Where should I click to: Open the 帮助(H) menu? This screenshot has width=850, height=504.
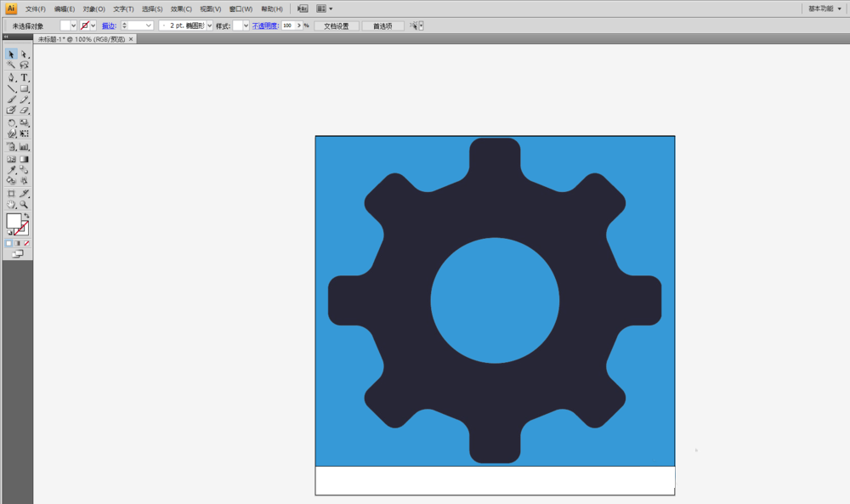272,9
